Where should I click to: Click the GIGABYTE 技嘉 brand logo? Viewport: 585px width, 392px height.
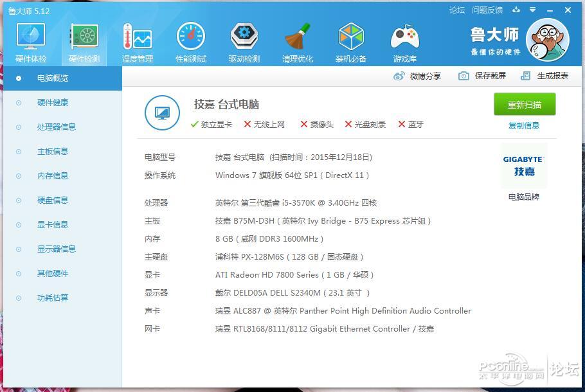click(524, 166)
